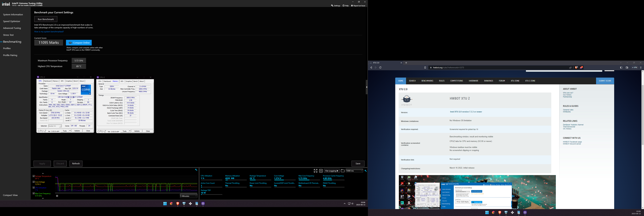The width and height of the screenshot is (644, 216).
Task: Open monitor panel wrench settings at far right
Action: point(366,171)
